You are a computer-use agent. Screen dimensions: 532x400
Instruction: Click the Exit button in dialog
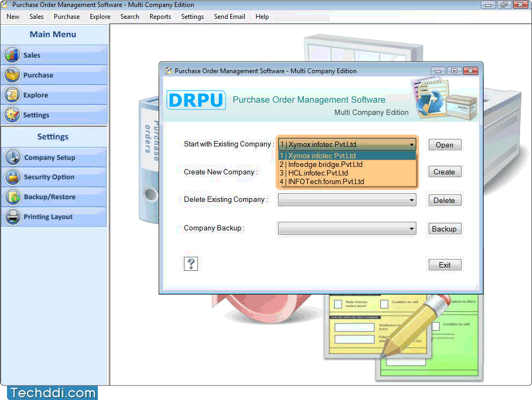444,265
